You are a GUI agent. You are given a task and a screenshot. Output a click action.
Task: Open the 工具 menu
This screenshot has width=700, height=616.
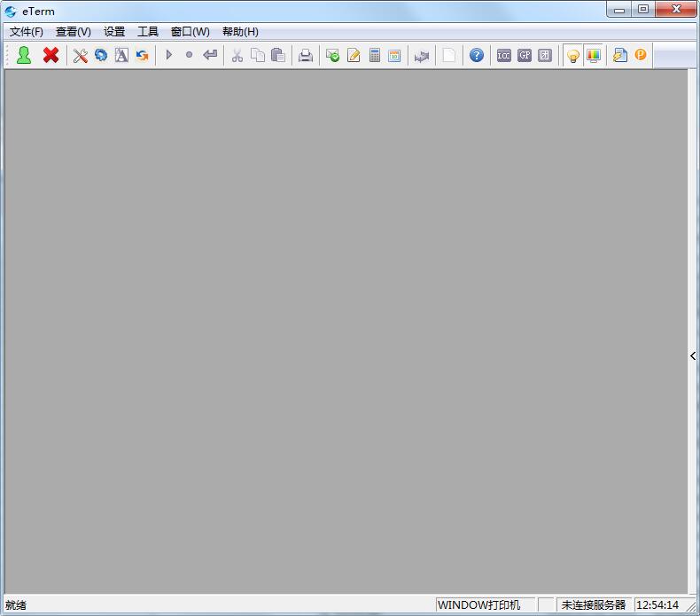148,32
